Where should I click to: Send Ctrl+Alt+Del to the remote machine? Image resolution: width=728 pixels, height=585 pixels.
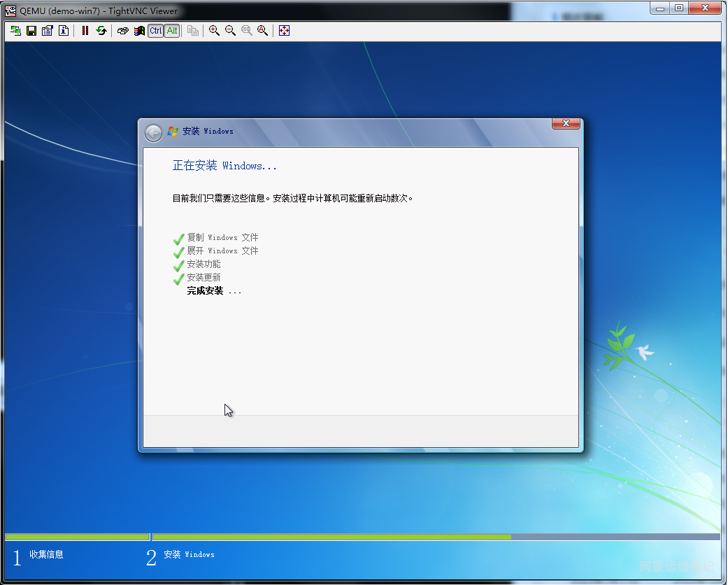(x=123, y=31)
